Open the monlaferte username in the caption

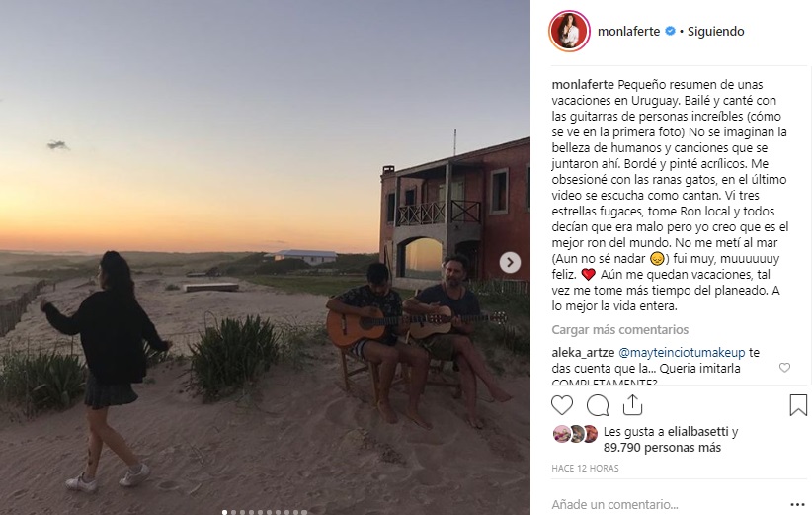[583, 84]
